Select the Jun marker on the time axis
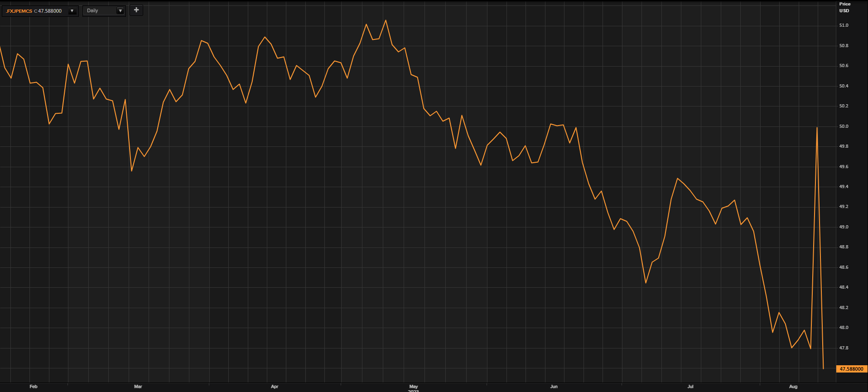The width and height of the screenshot is (868, 392). point(554,387)
